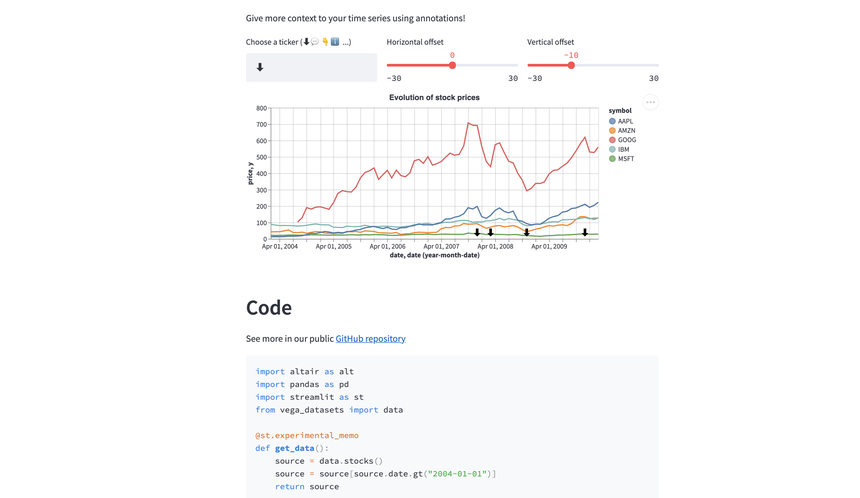Click the IBM legend color circle
Viewport: 860px width, 498px height.
point(613,149)
